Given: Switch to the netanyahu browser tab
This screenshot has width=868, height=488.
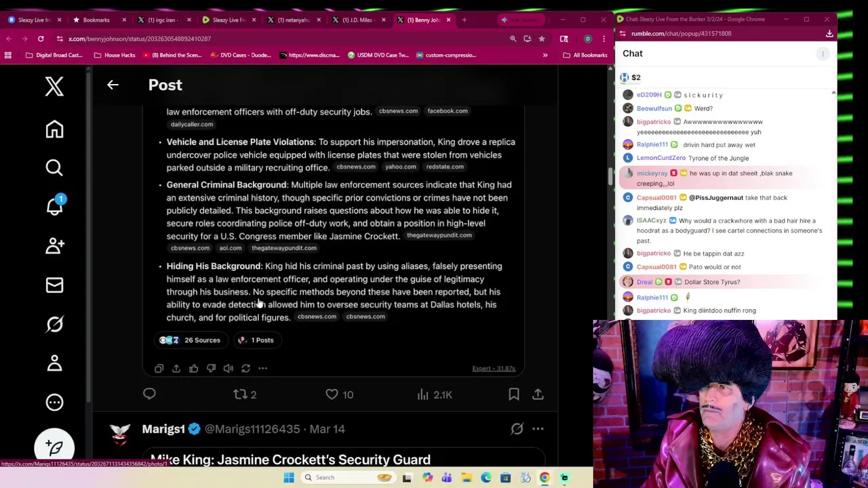Looking at the screenshot, I should (294, 20).
